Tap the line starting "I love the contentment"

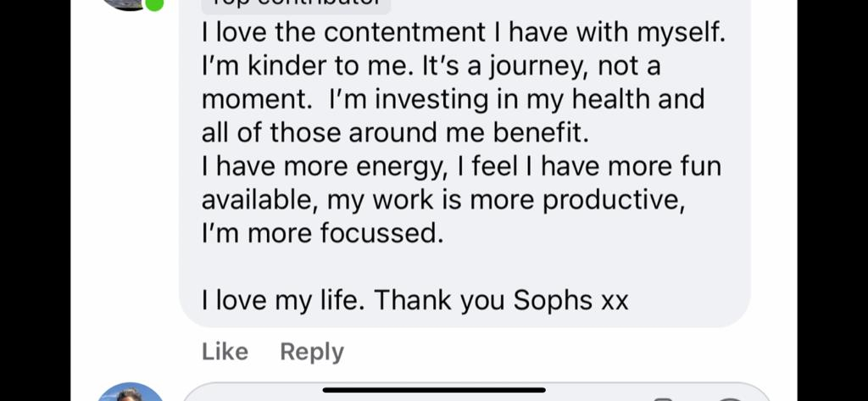click(464, 33)
